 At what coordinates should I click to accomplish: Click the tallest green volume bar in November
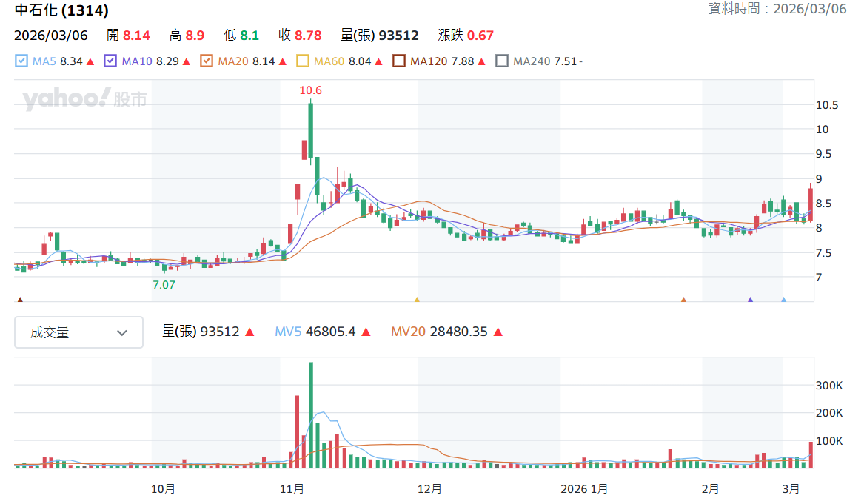312,414
